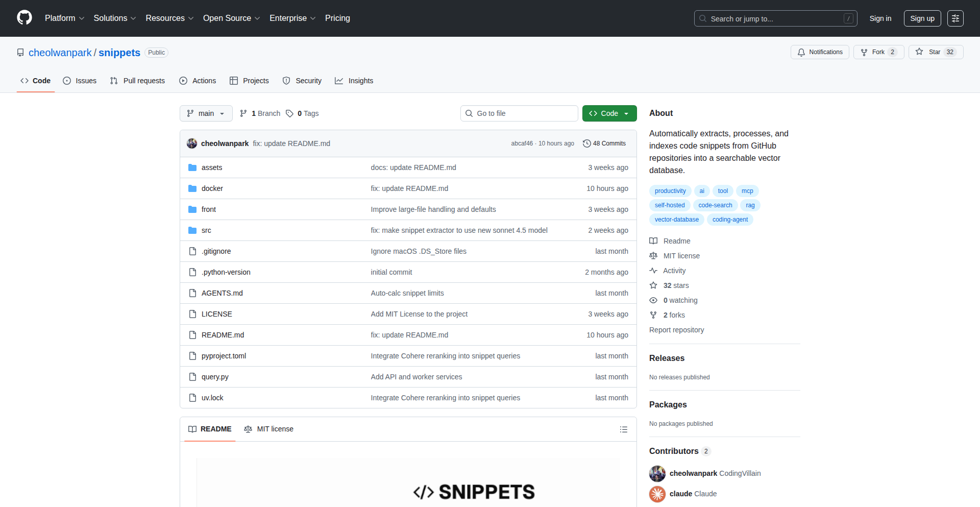Select the README tab below file list

coord(210,429)
